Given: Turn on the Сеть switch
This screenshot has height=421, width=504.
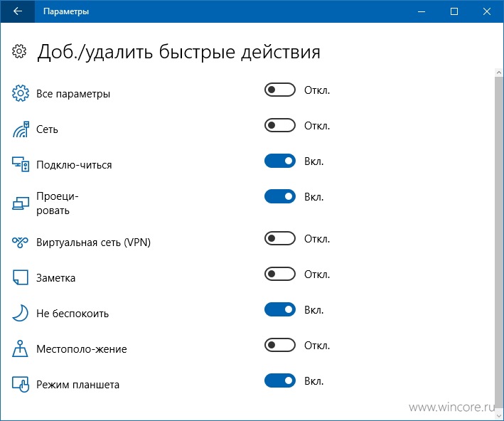Looking at the screenshot, I should pyautogui.click(x=280, y=125).
